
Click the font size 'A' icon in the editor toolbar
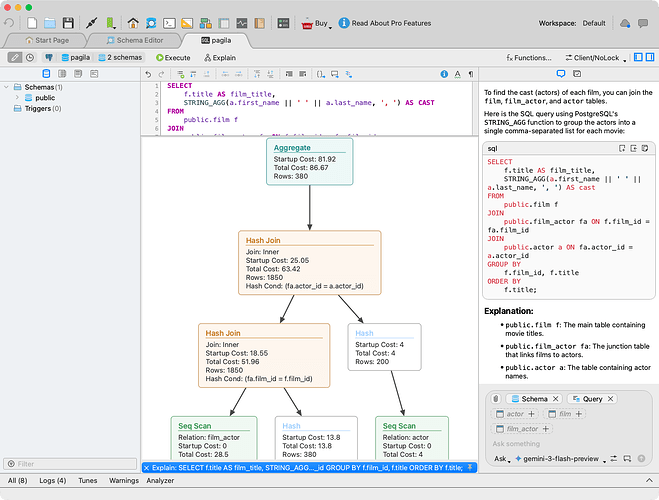(x=457, y=74)
